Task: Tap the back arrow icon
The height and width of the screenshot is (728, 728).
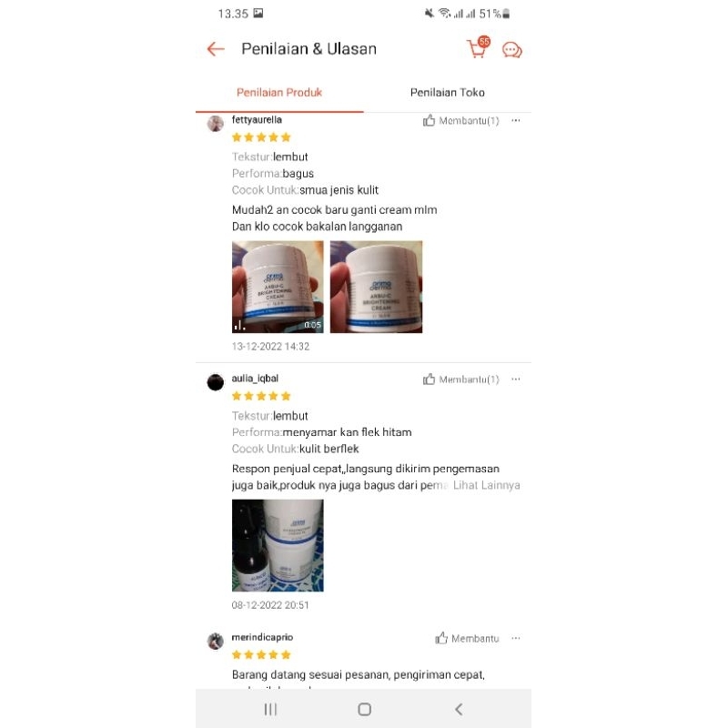Action: click(216, 49)
